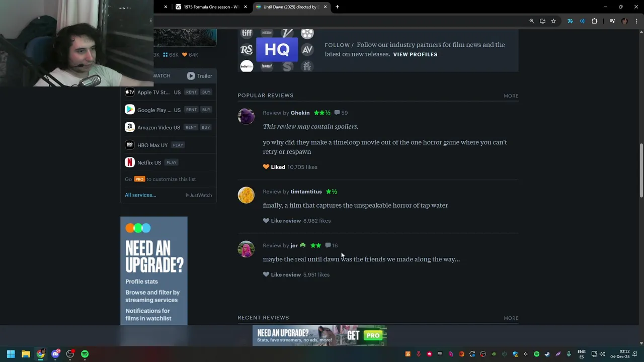Open Steam tray icon
Screen dimensions: 644x362
pos(547,354)
